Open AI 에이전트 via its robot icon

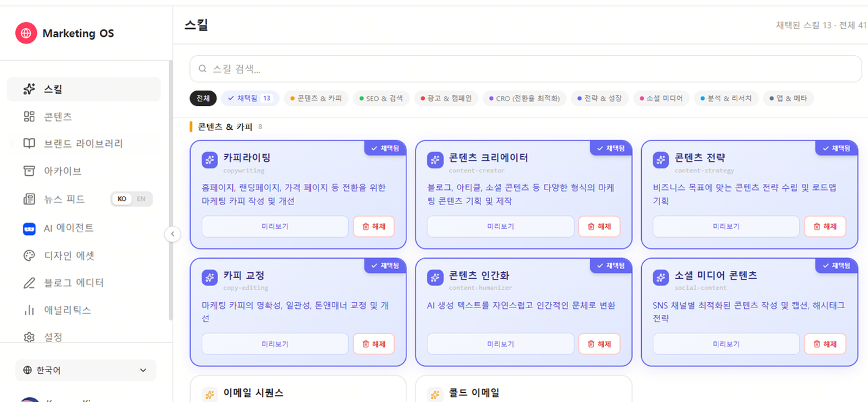(x=29, y=228)
